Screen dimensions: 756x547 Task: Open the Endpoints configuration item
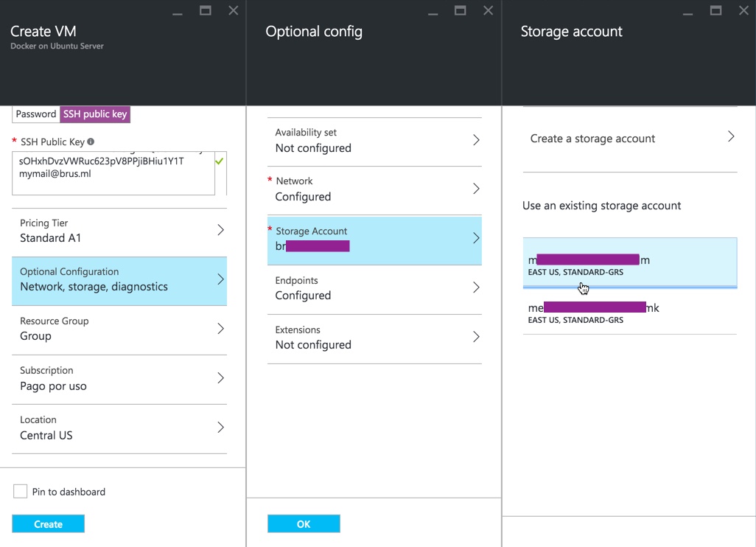pos(374,288)
